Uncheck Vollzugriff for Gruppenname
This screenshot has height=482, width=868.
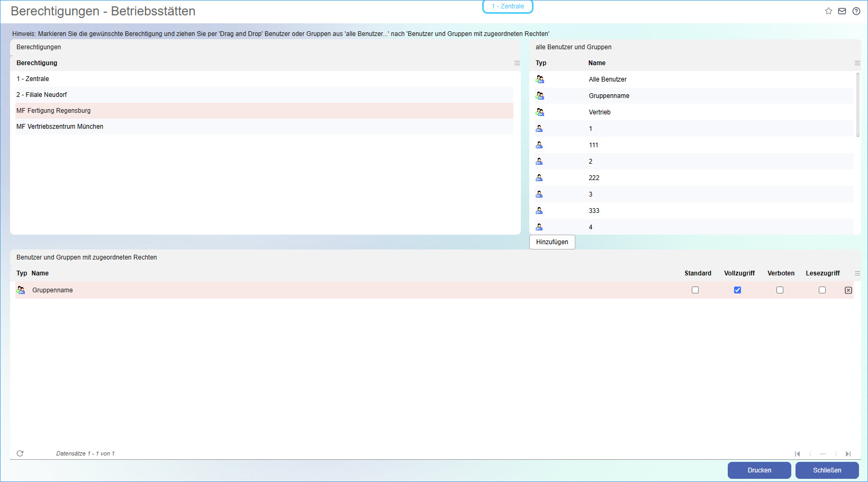737,290
